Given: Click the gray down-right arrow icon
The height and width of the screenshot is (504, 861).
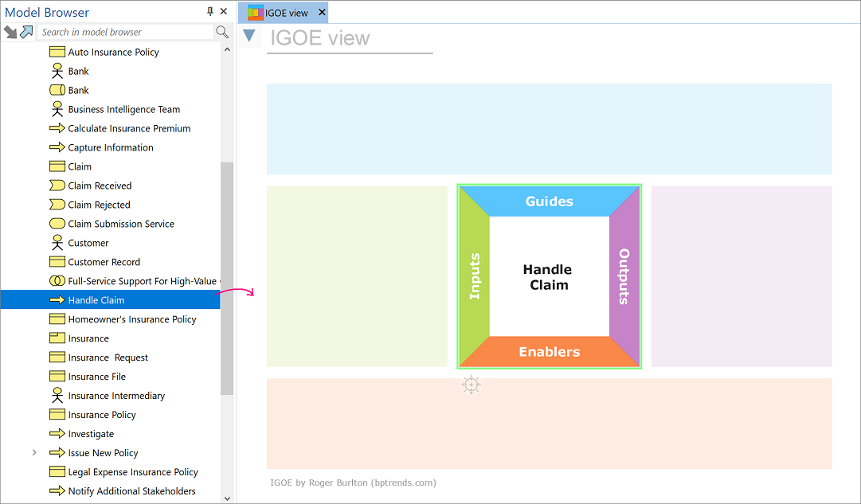Looking at the screenshot, I should [10, 32].
